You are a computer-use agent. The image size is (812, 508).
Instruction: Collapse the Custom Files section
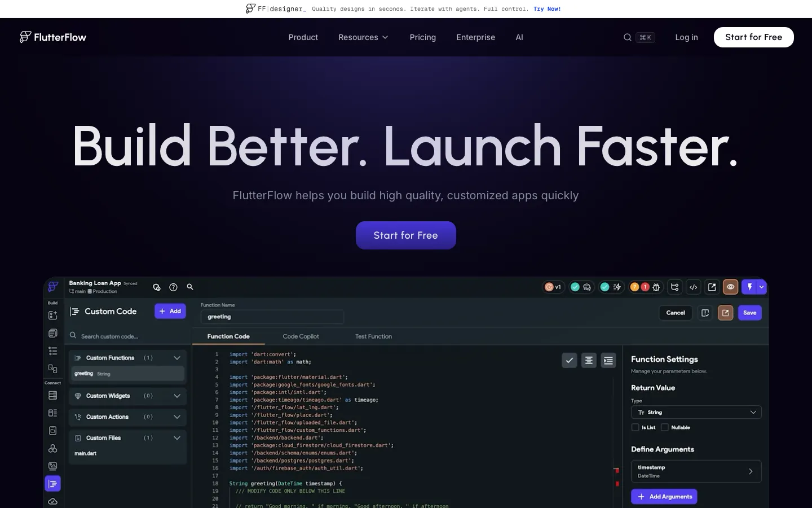[177, 438]
